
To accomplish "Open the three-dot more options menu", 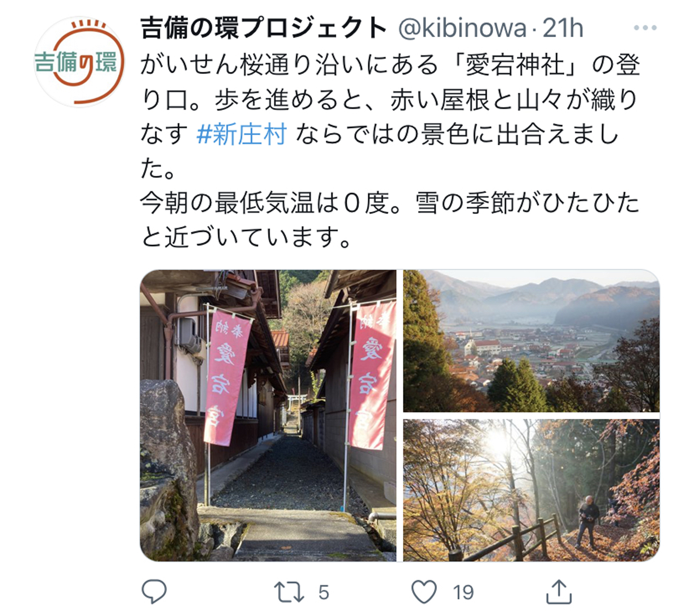I will pos(645,28).
